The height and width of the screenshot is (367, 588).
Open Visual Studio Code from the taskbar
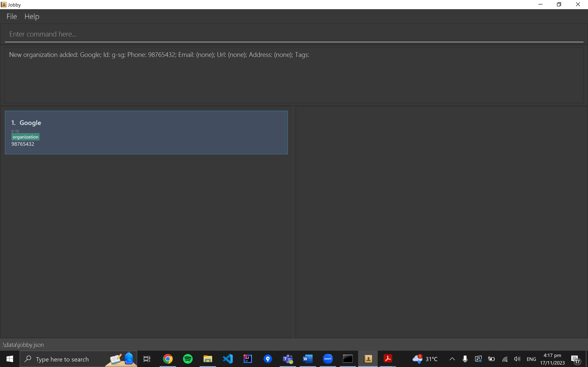pyautogui.click(x=228, y=359)
